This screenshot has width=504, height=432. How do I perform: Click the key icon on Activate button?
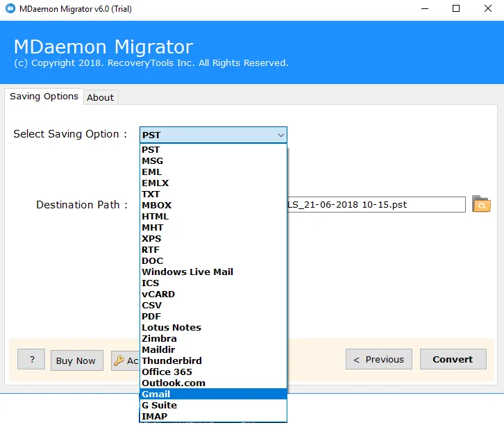[x=119, y=360]
